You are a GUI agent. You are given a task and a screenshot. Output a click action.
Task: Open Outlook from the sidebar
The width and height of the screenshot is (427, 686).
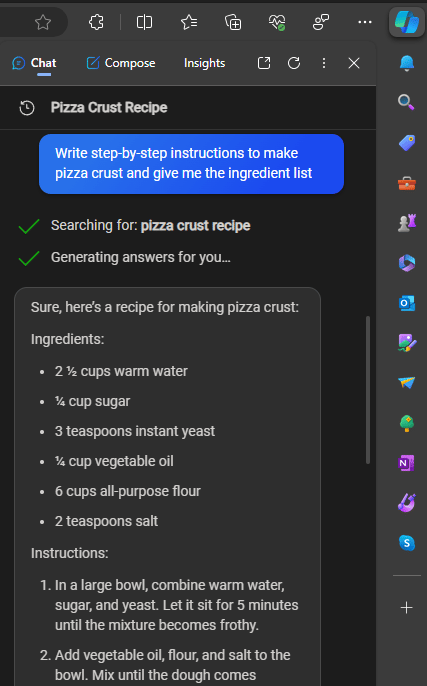pyautogui.click(x=407, y=303)
